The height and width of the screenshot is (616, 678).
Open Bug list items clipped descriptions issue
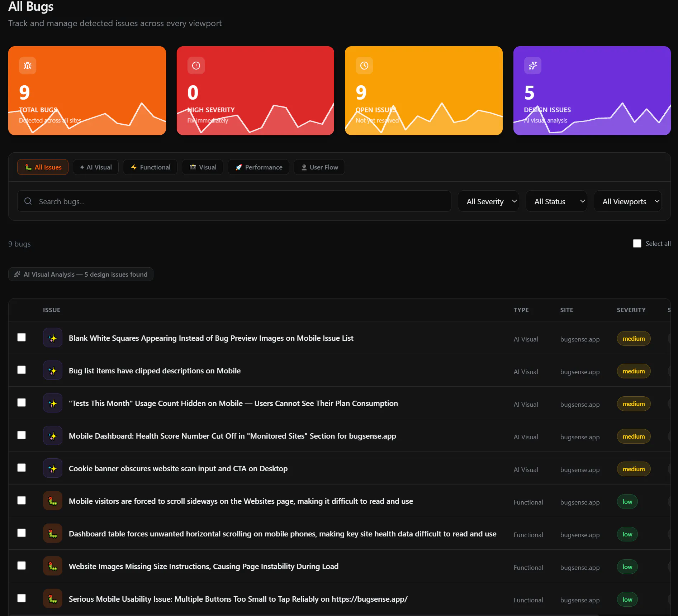(155, 371)
